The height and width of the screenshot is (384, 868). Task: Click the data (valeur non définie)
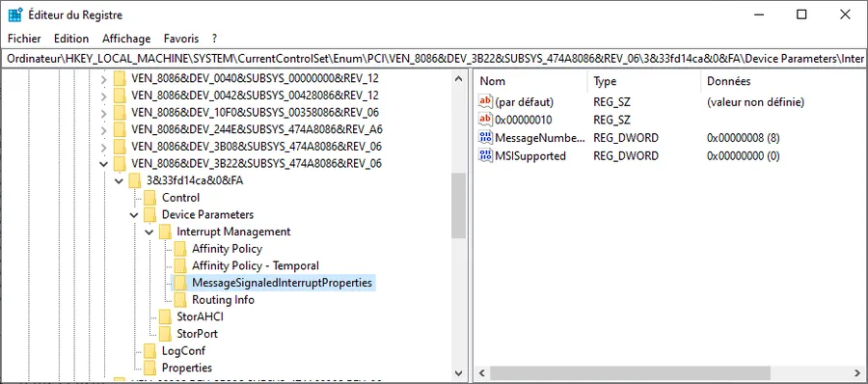(x=755, y=102)
